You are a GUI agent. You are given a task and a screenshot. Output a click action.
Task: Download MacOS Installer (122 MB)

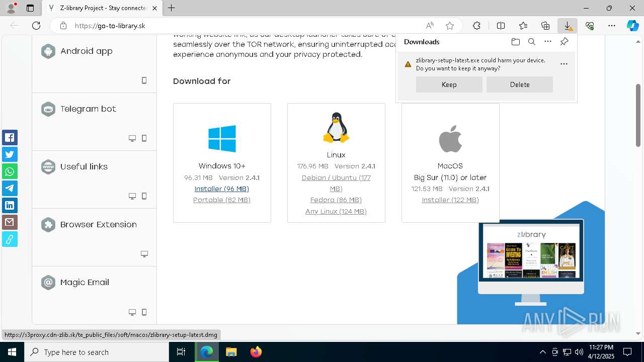coord(450,200)
